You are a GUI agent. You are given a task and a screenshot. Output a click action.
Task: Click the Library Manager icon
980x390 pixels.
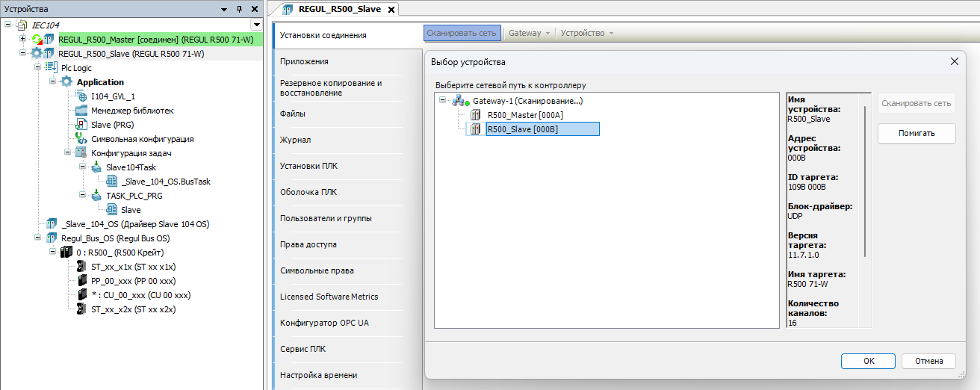(x=82, y=111)
